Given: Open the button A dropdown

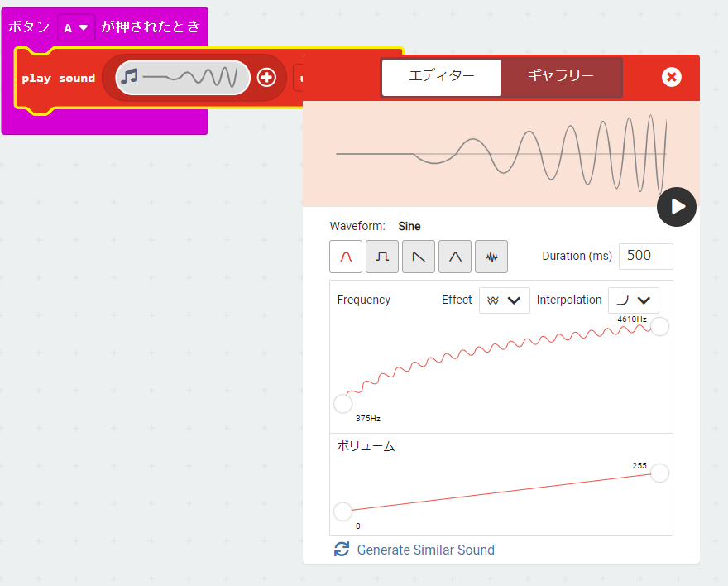Looking at the screenshot, I should point(75,27).
